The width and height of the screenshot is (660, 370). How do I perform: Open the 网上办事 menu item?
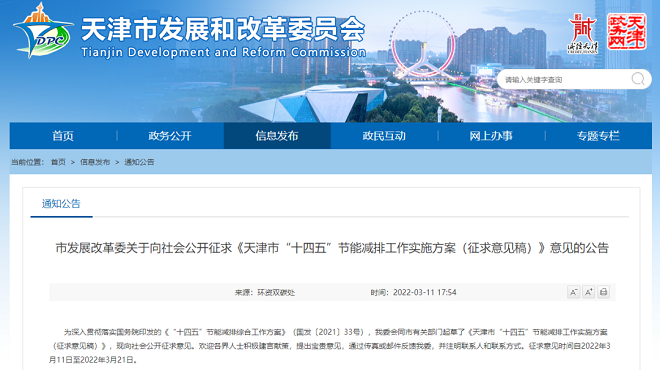point(491,136)
